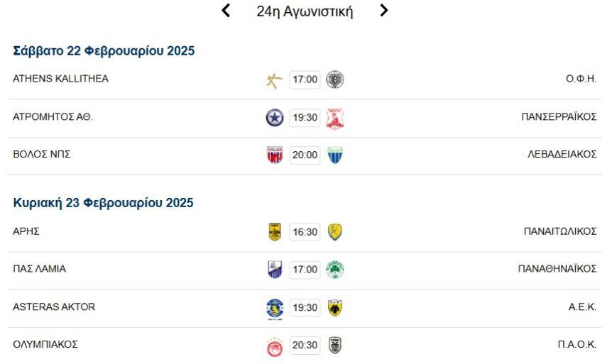
Task: Click the Atromitos blue star logo
Action: pyautogui.click(x=275, y=118)
